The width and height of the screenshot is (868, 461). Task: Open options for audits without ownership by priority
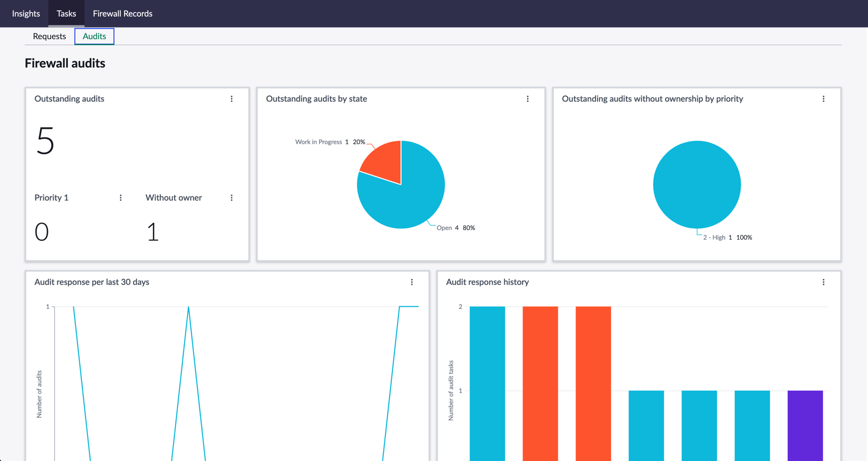(x=824, y=99)
